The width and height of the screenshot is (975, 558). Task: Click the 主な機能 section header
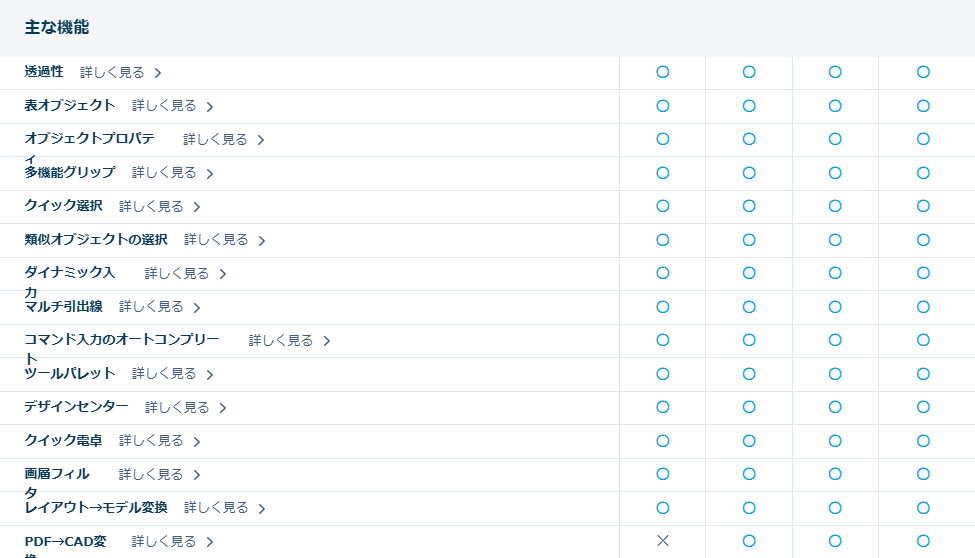coord(57,28)
